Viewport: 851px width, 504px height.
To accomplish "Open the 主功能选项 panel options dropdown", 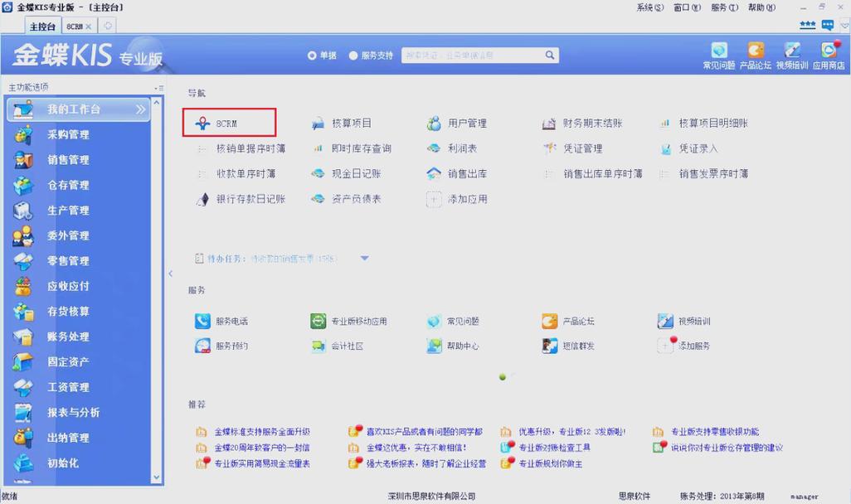I will 159,87.
